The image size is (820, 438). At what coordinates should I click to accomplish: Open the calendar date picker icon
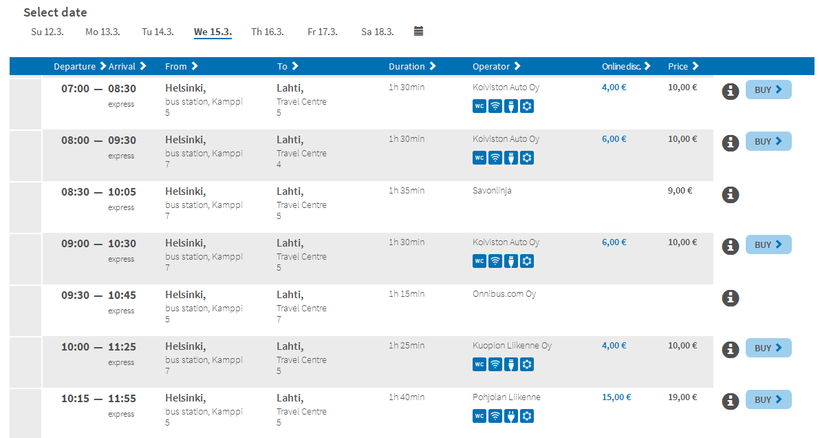point(419,31)
